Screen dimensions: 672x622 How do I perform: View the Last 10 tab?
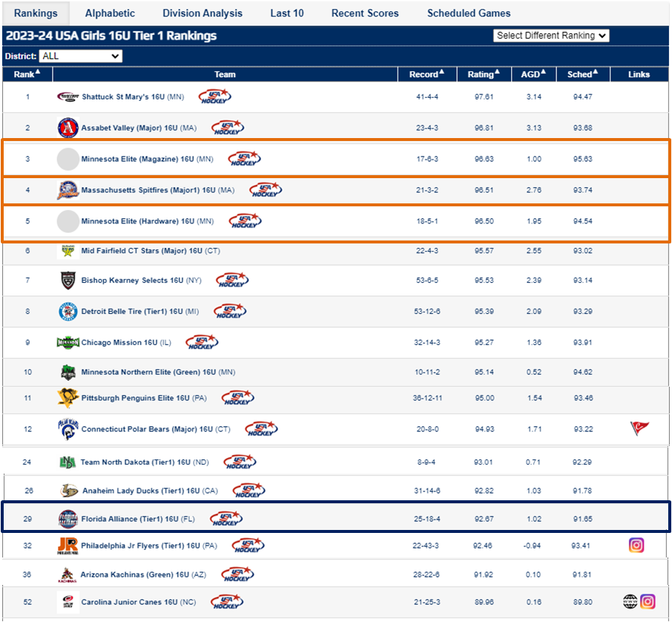tap(287, 13)
